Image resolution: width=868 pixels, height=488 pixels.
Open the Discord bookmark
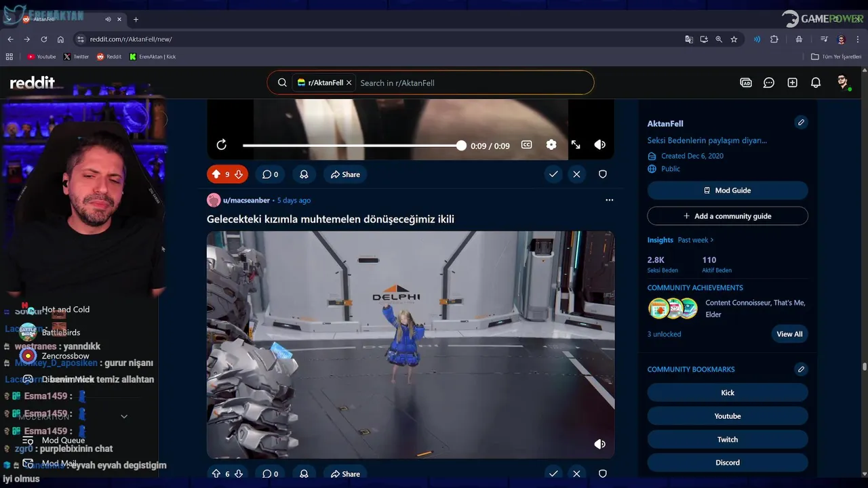(728, 463)
